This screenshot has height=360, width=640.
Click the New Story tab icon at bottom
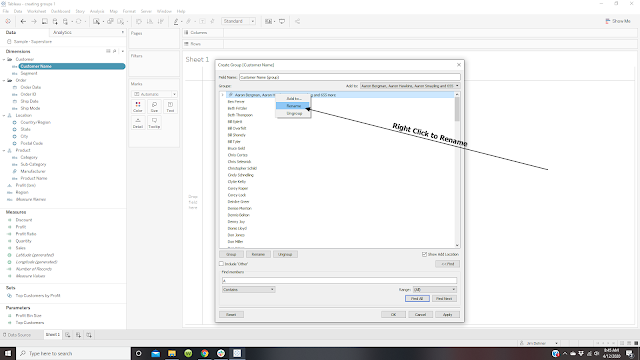coord(89,335)
